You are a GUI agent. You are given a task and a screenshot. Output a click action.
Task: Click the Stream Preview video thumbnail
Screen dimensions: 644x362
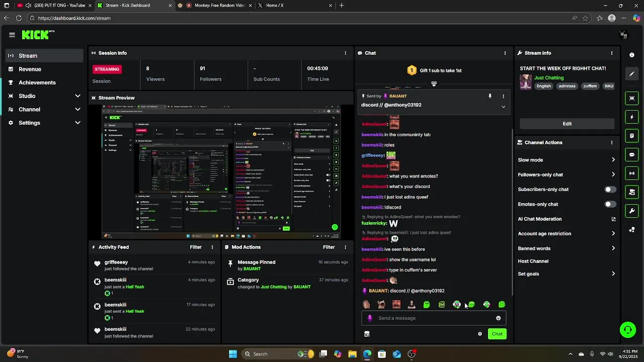(221, 172)
